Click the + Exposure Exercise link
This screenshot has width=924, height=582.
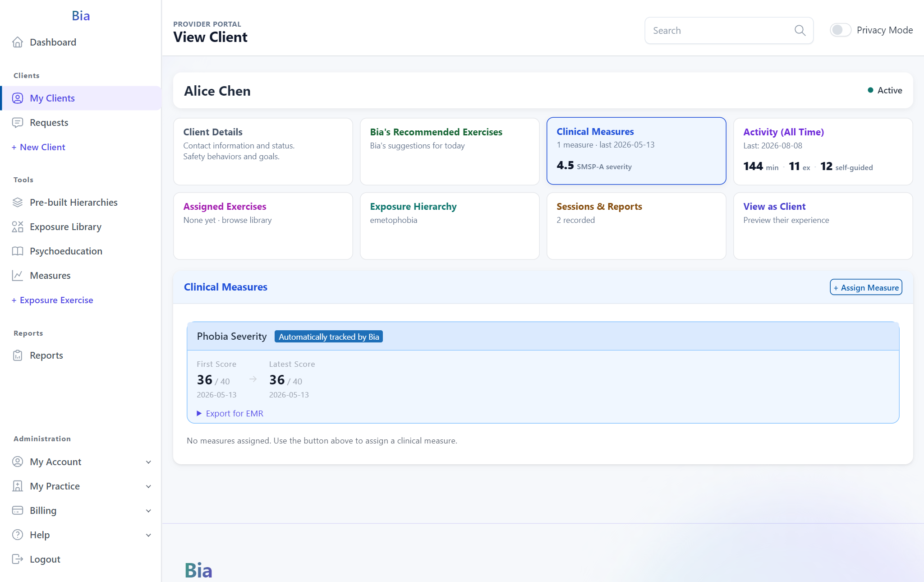(x=53, y=300)
